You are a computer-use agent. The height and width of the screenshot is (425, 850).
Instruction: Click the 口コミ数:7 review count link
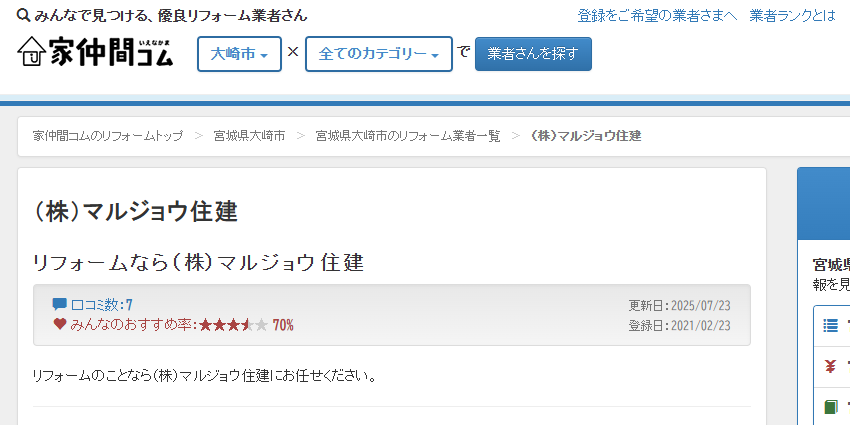click(101, 304)
